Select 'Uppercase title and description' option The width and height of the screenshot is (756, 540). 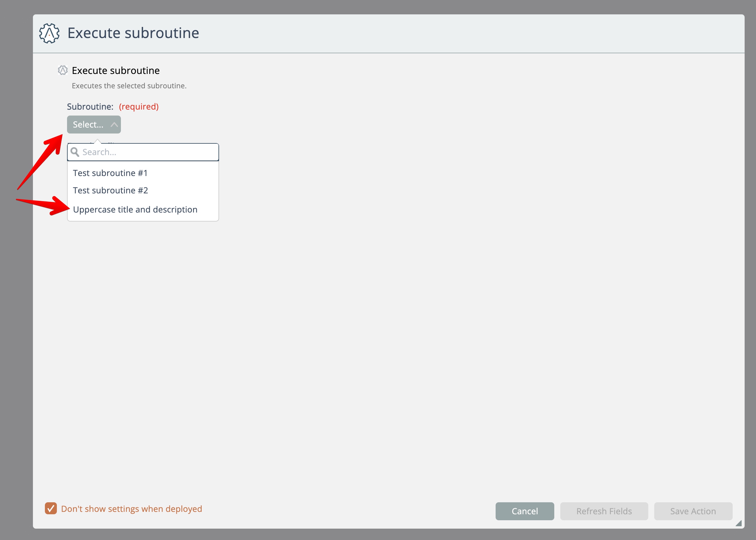135,210
